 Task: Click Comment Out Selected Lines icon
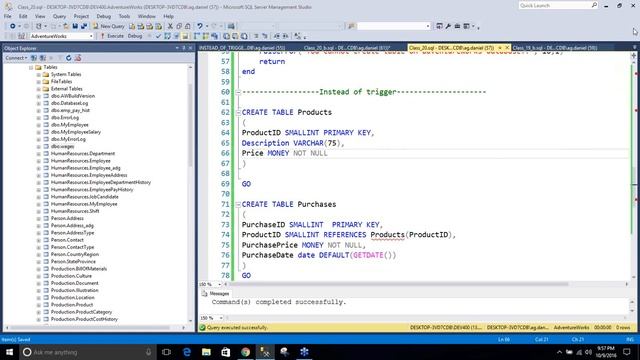tap(256, 36)
